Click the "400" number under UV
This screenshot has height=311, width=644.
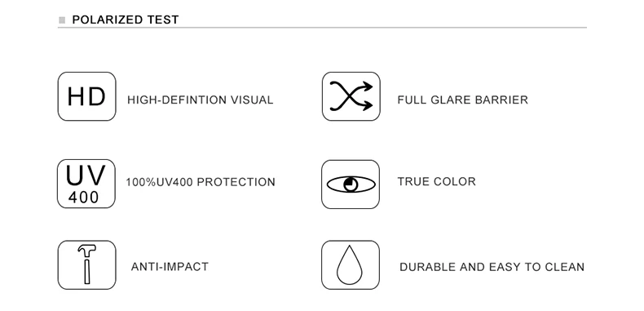click(x=84, y=198)
